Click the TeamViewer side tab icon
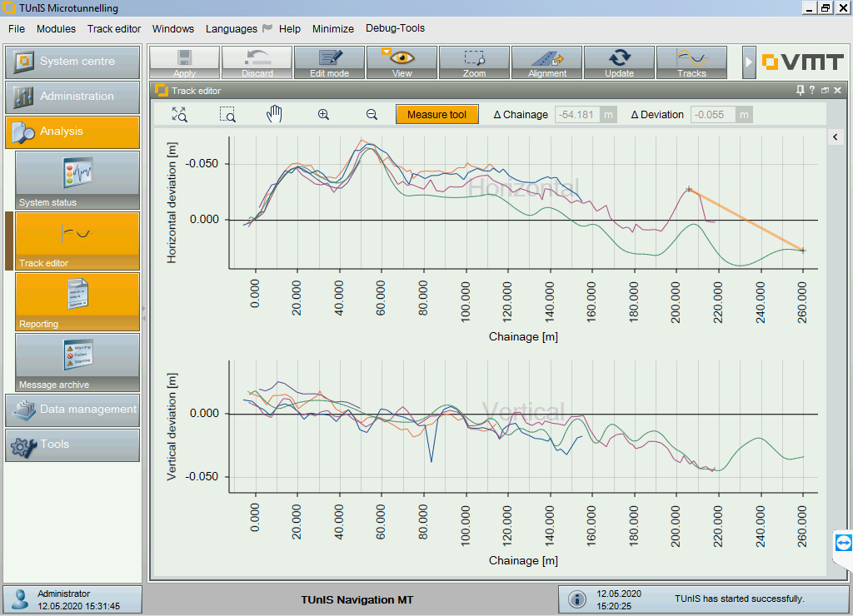This screenshot has height=616, width=853. [x=843, y=543]
